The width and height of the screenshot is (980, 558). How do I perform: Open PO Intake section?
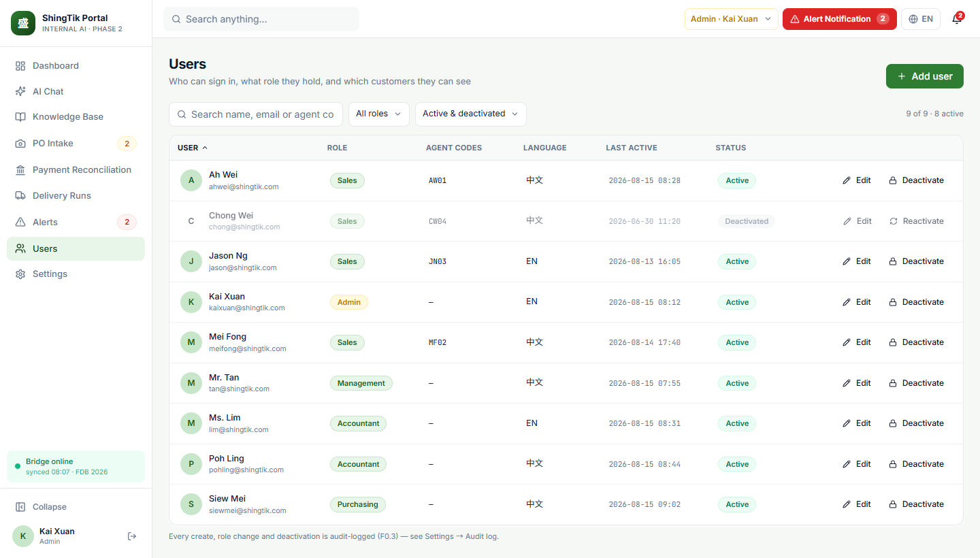pyautogui.click(x=76, y=144)
